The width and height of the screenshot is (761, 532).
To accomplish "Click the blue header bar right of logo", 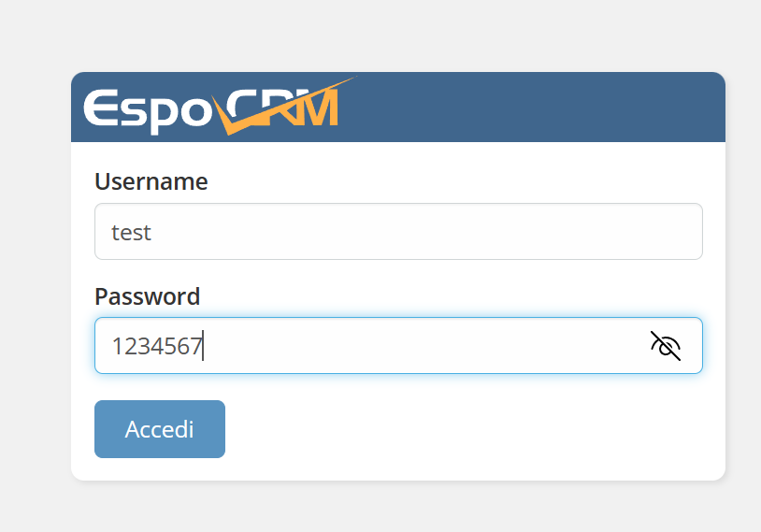I will click(x=542, y=108).
